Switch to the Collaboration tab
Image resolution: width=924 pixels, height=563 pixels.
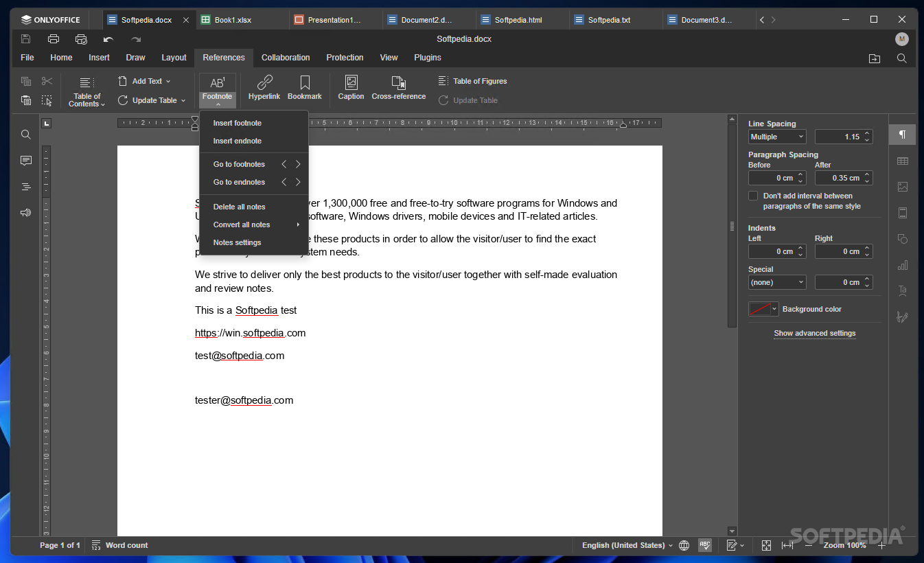[286, 58]
